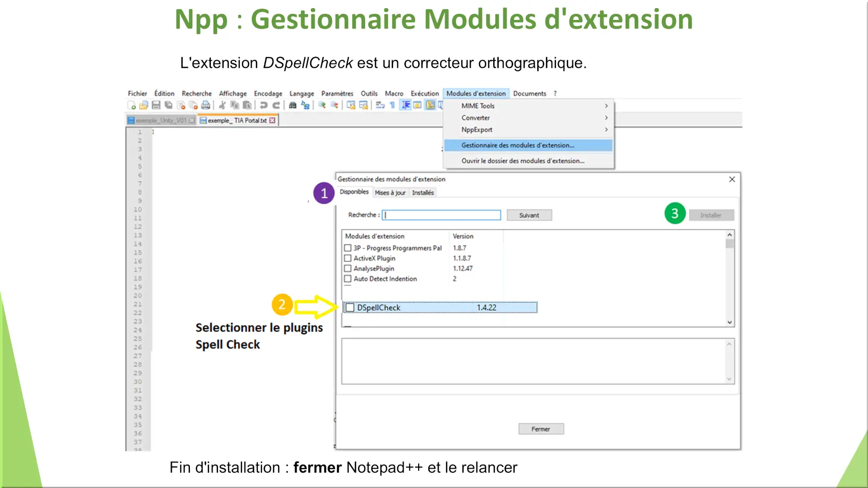The width and height of the screenshot is (868, 488).
Task: Select DSpellCheck version 1.4.22 text
Action: click(486, 308)
